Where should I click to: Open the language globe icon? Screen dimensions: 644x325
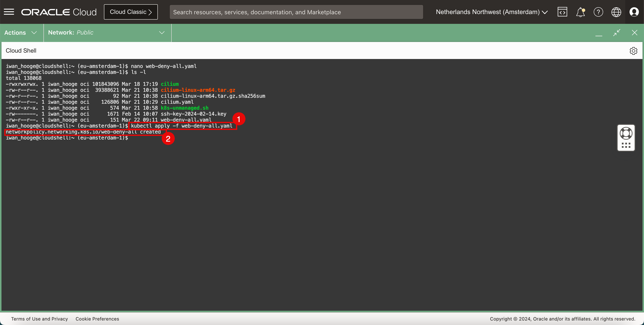[x=616, y=12]
